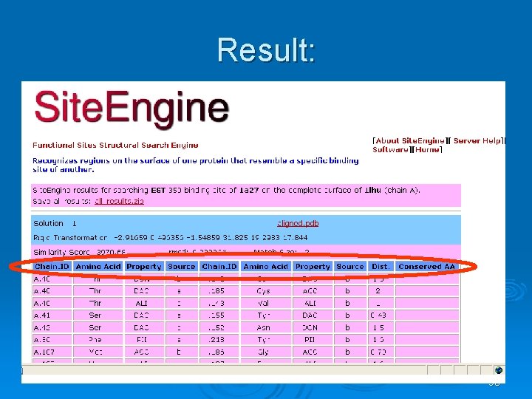Open the Software link
This screenshot has width=532, height=399.
(x=391, y=149)
